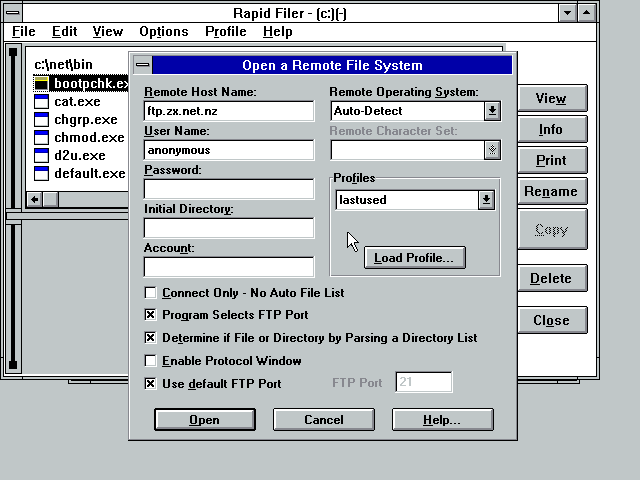Viewport: 640px width, 480px height.
Task: Click the horizontal scrollbar thumb in file list
Action: pyautogui.click(x=51, y=199)
